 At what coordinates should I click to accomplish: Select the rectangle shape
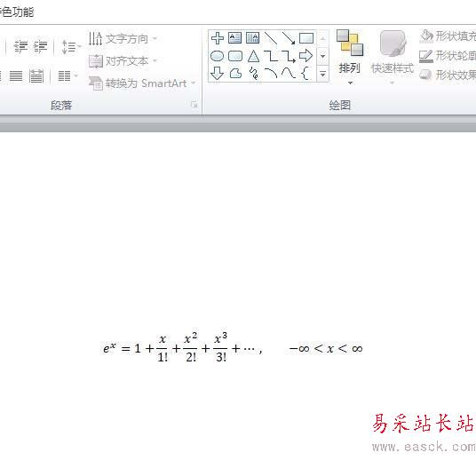click(306, 38)
